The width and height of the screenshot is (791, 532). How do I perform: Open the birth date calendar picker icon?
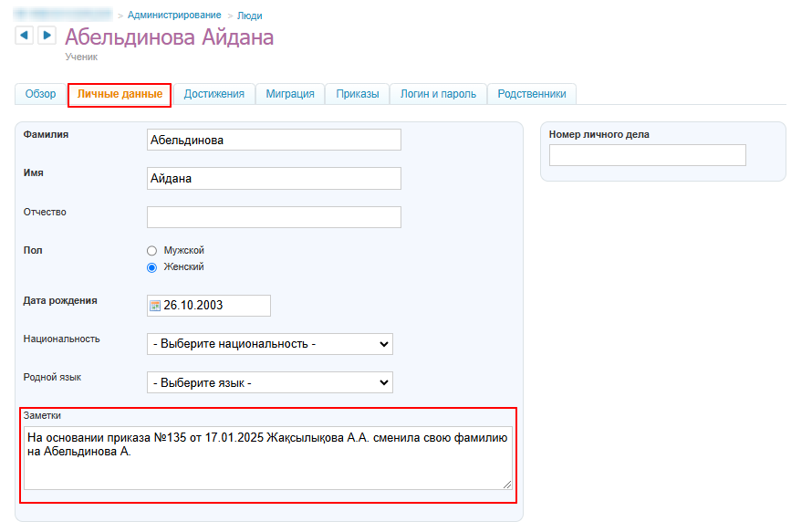click(155, 306)
